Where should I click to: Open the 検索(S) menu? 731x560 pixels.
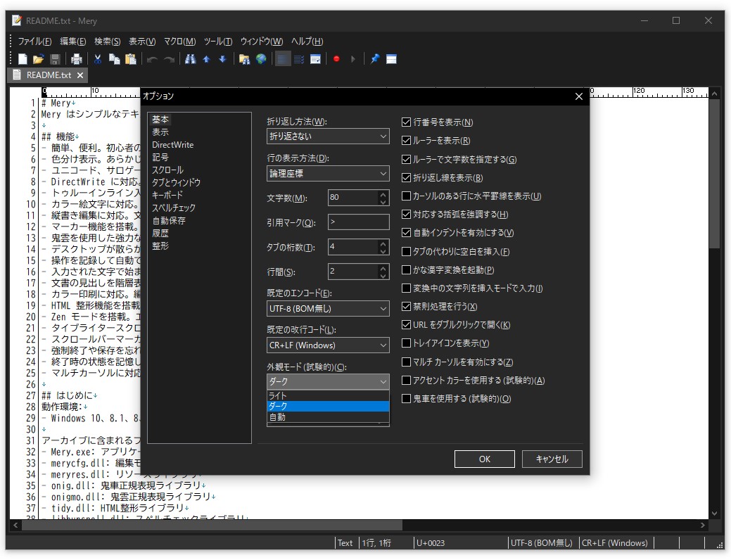click(107, 42)
